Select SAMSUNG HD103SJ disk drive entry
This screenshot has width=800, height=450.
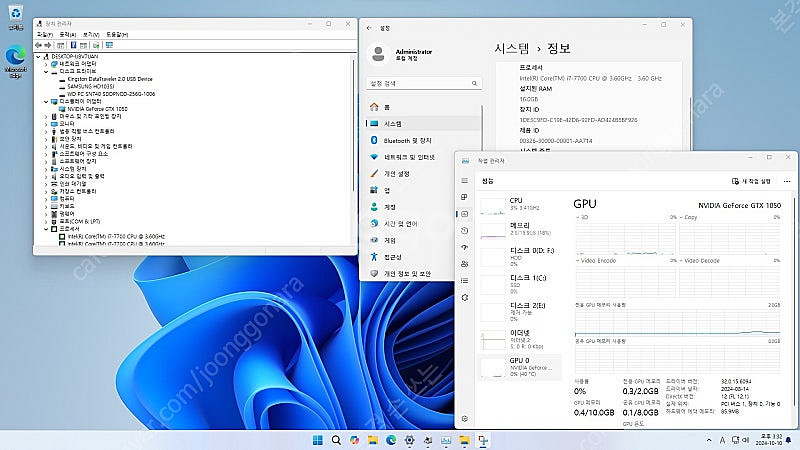click(91, 87)
